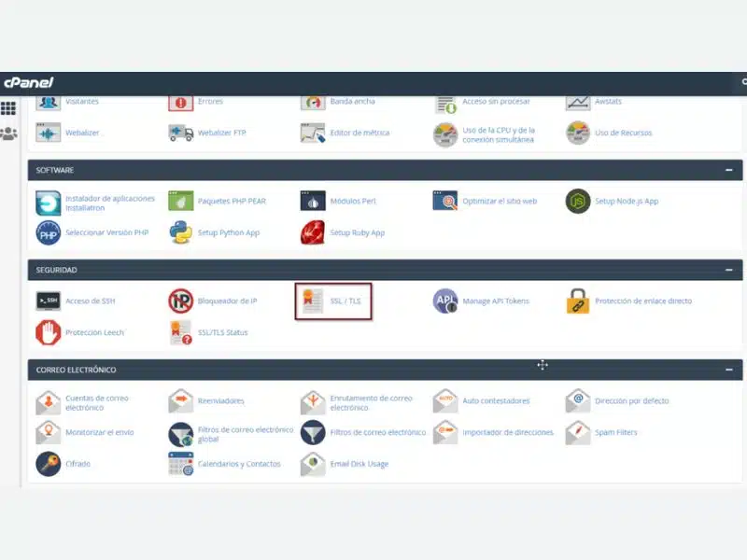Open the sidebar user manager icon

8,133
